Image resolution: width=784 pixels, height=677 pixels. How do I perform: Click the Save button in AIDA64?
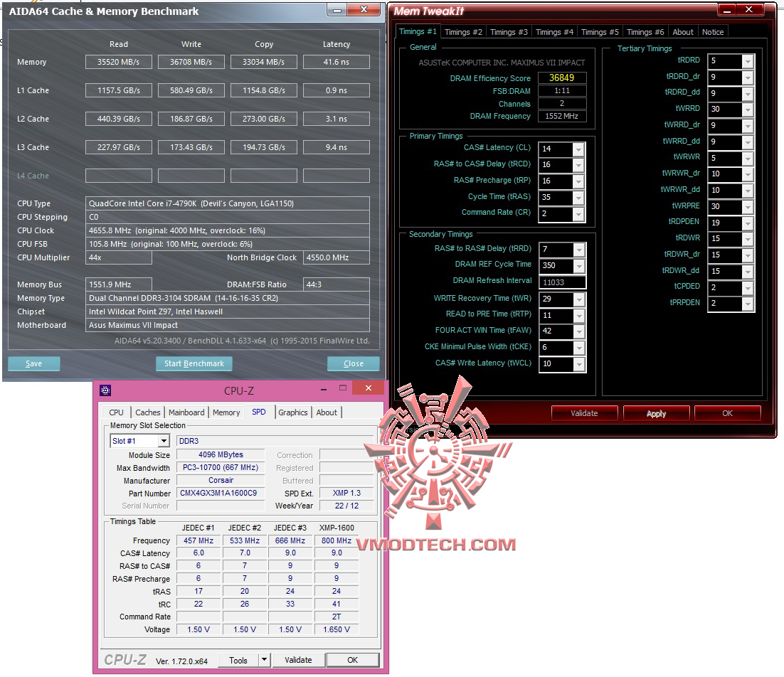point(33,363)
